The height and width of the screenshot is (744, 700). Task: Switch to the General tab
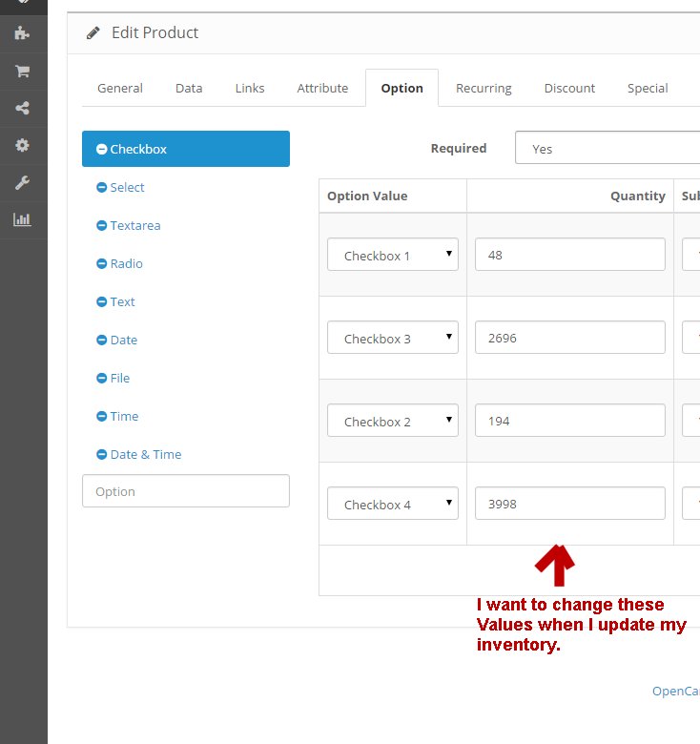[120, 89]
